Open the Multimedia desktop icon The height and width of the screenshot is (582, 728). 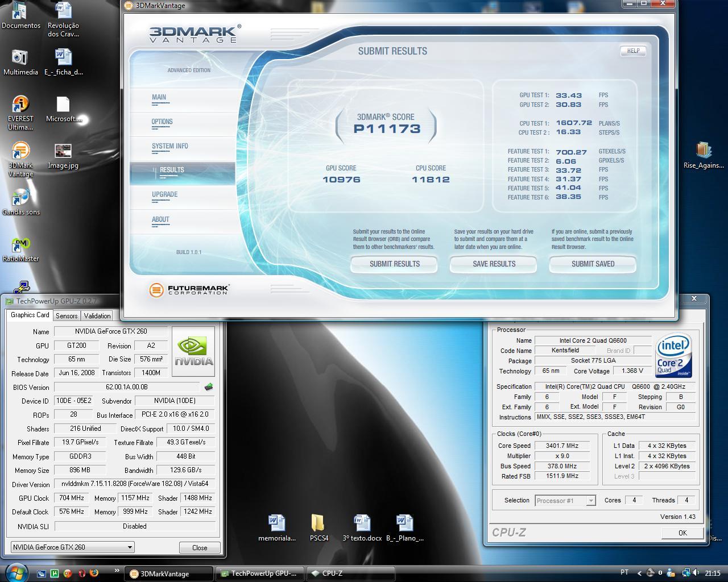tap(20, 63)
